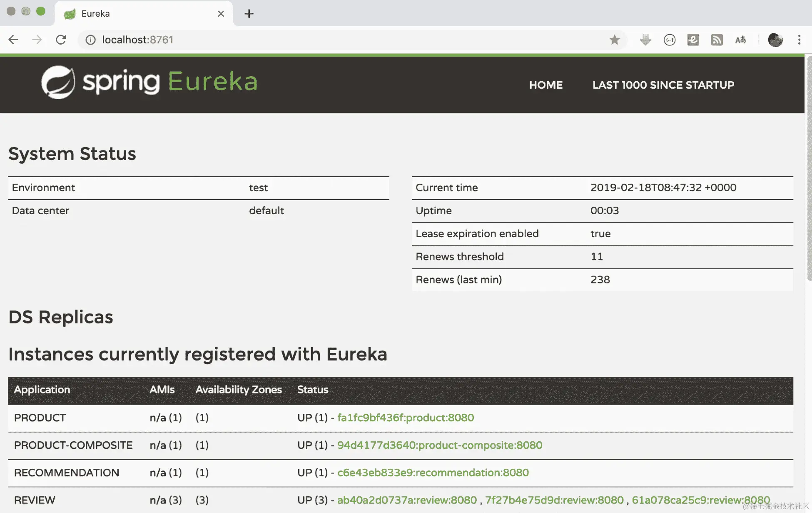
Task: Reload the Eureka page
Action: click(61, 40)
